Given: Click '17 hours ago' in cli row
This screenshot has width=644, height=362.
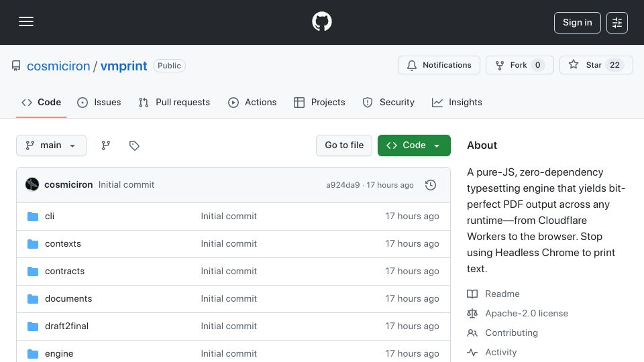Looking at the screenshot, I should click(x=412, y=217).
